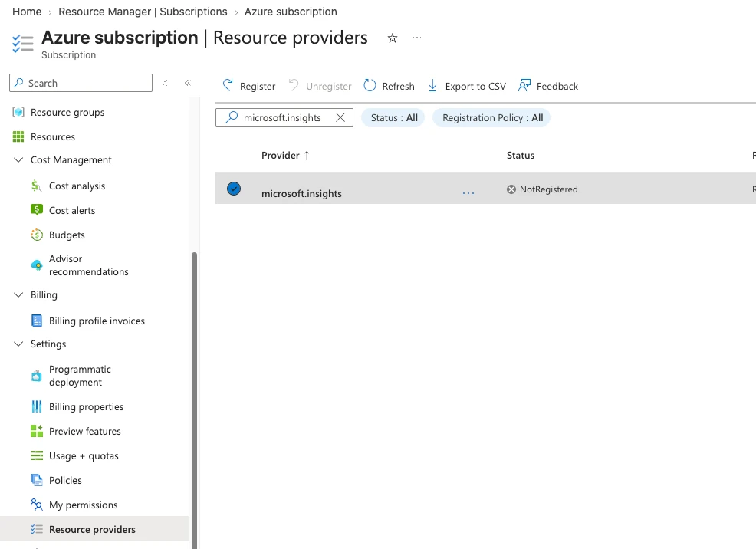Click the greyed-out Unregister button
The image size is (756, 549).
pos(320,87)
